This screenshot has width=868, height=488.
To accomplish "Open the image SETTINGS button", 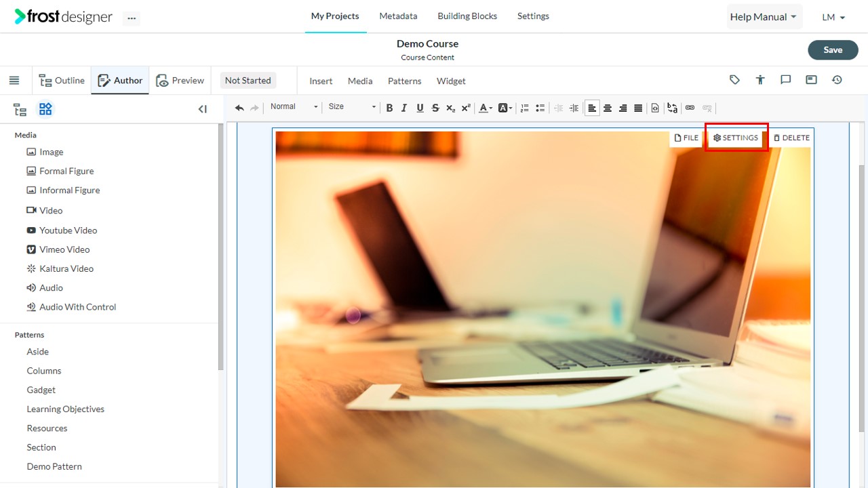I will (x=736, y=138).
